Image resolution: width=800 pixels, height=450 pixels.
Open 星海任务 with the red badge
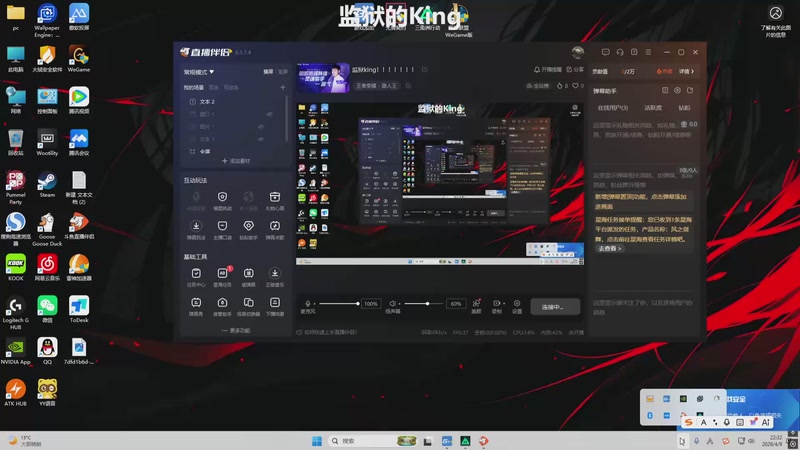[x=222, y=277]
